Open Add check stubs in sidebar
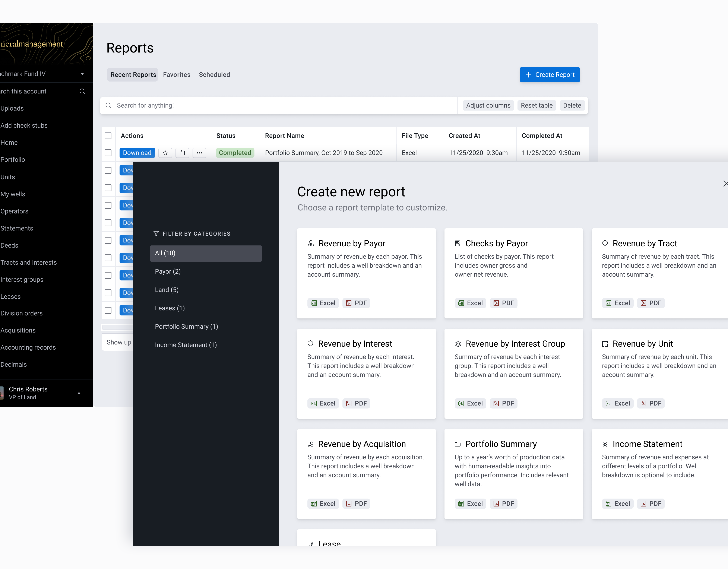 [24, 125]
